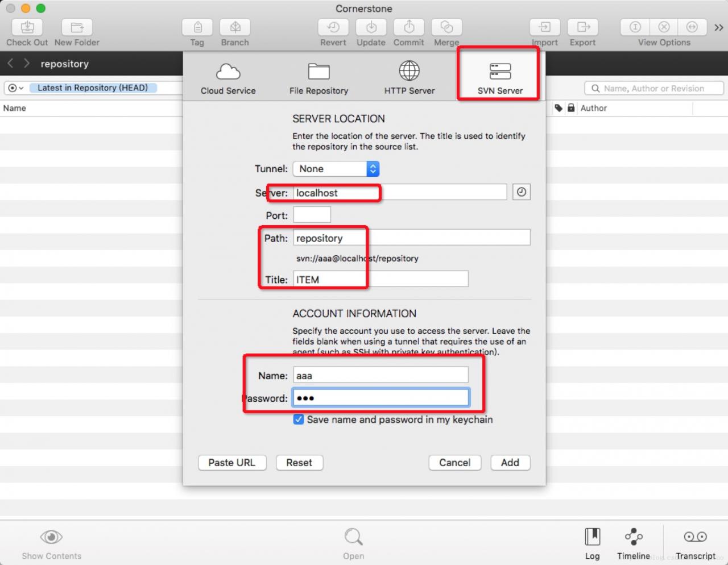
Task: Click the Show Contents eye icon
Action: 51,537
